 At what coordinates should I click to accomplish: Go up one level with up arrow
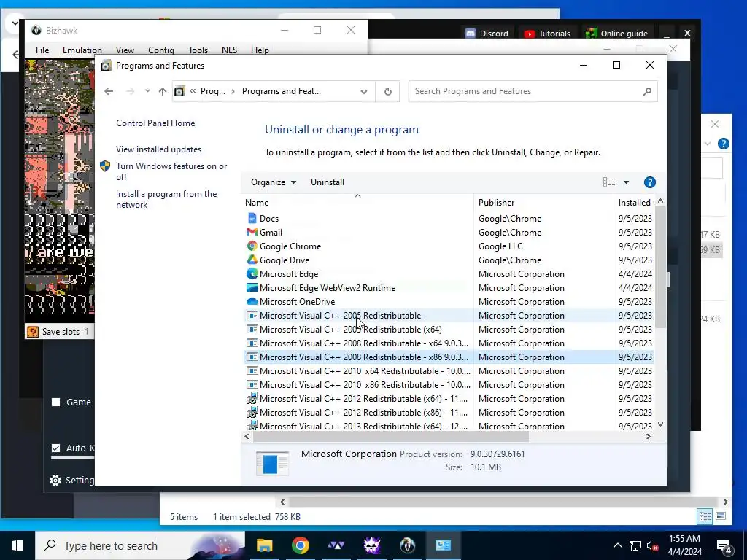pyautogui.click(x=163, y=91)
